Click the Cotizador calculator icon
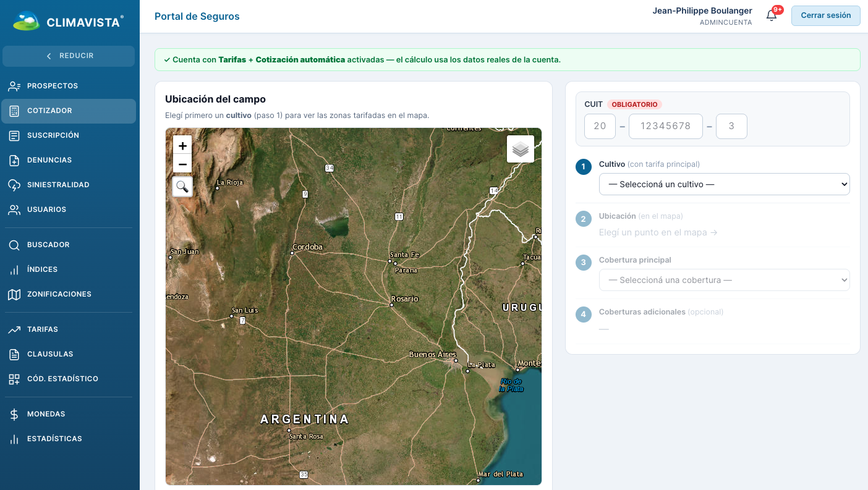 14,111
